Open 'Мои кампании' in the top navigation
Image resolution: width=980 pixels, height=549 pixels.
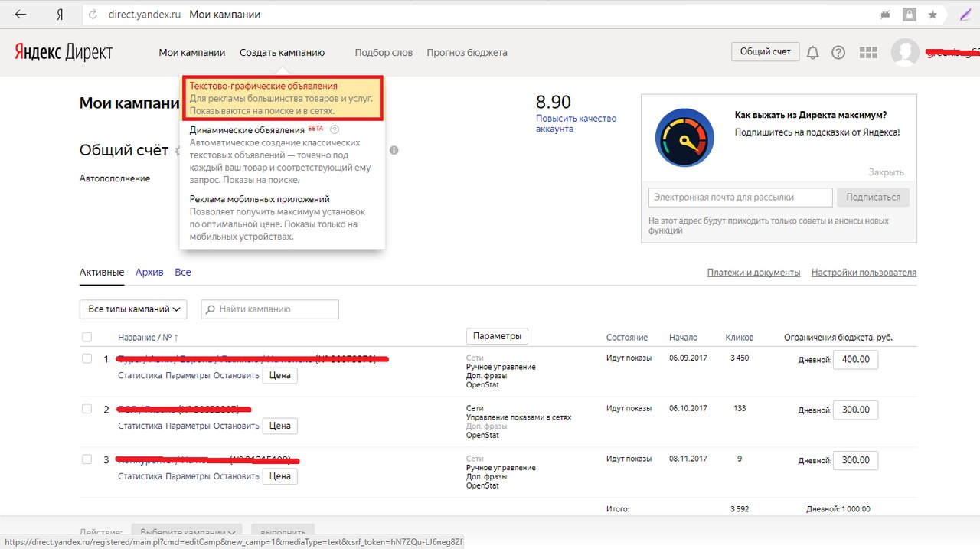point(192,53)
